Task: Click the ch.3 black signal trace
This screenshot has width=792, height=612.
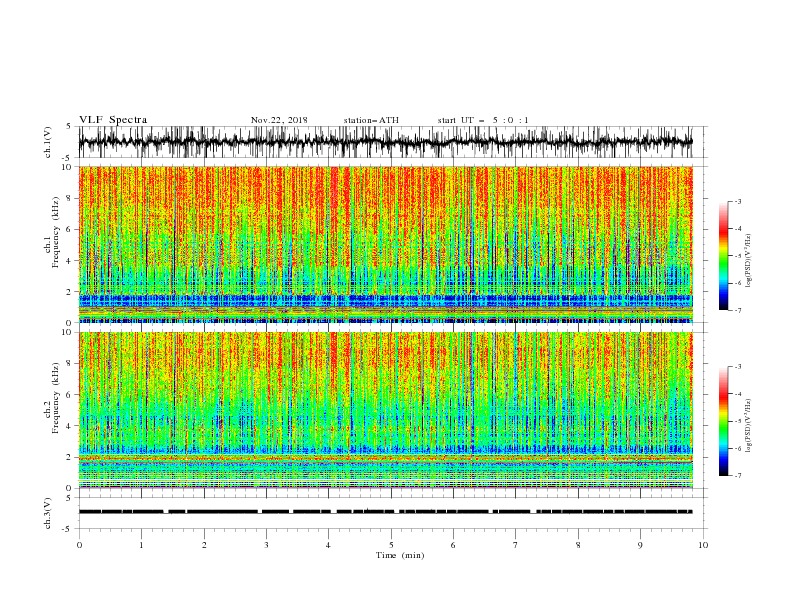Action: 386,512
